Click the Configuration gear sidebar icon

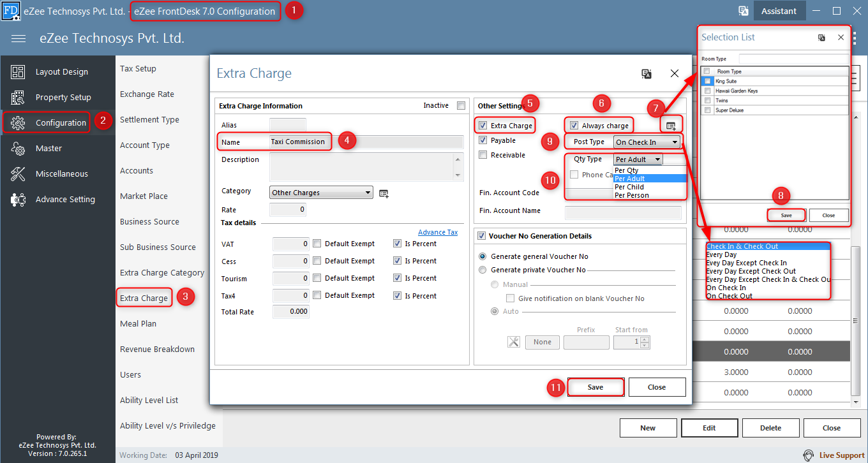[x=18, y=123]
